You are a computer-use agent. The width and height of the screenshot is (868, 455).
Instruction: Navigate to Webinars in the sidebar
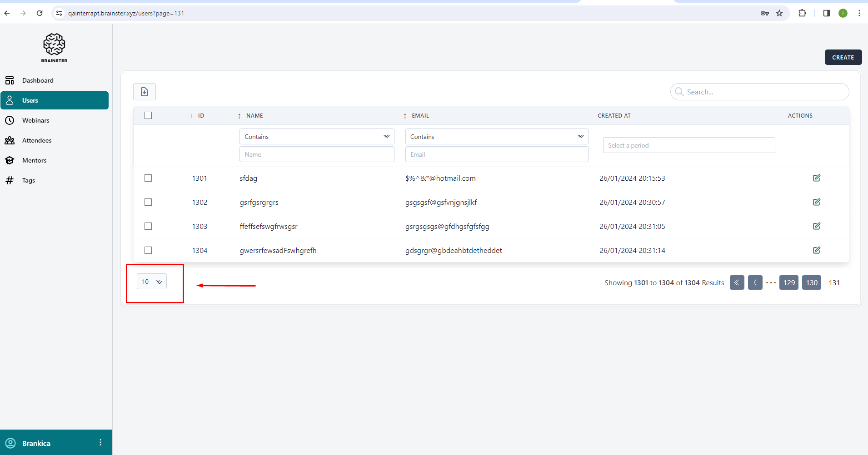(35, 120)
